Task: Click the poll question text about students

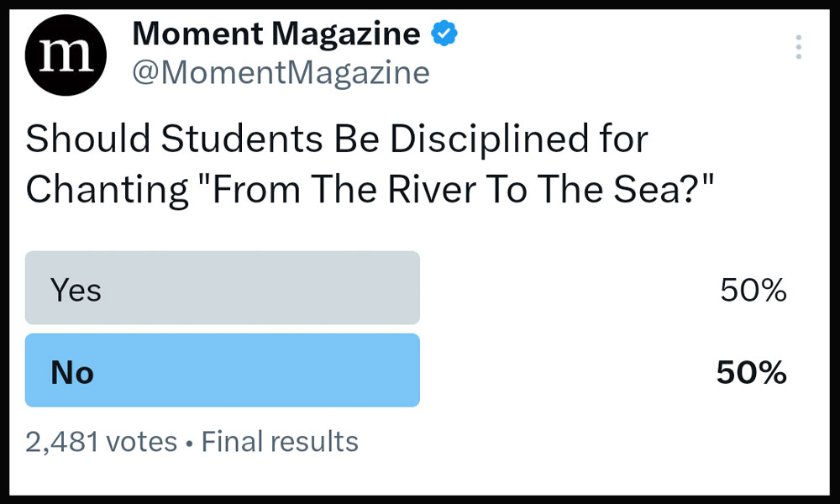Action: [x=370, y=164]
